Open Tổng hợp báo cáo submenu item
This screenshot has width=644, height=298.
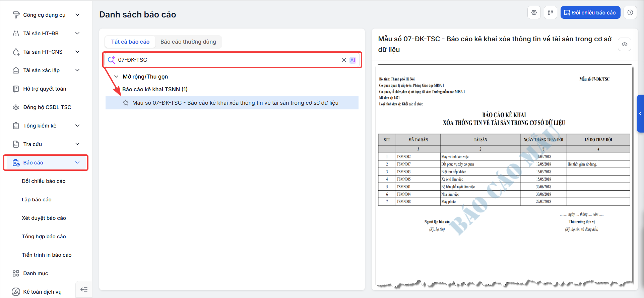(44, 236)
